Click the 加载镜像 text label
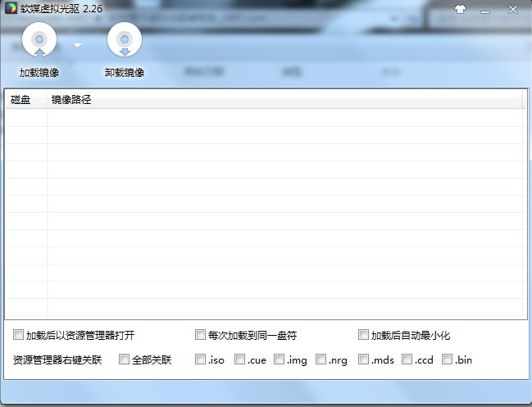Screen dimensions: 532x407 coord(39,73)
